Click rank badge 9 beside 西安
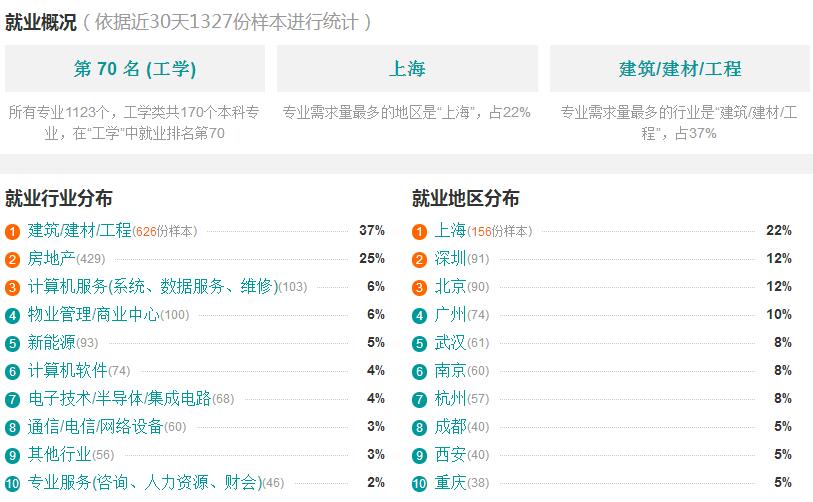Viewport: 813px width, 502px height. coord(419,456)
